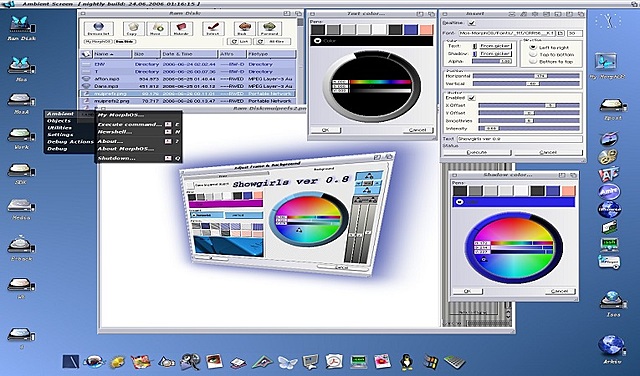Click the red Makedir icon in Ram Disk toolbar
Viewport: 640px width, 376px height.
coord(181,29)
